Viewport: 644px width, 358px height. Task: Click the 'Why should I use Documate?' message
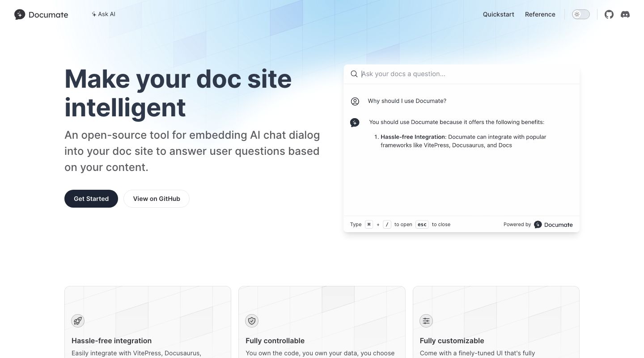(407, 101)
